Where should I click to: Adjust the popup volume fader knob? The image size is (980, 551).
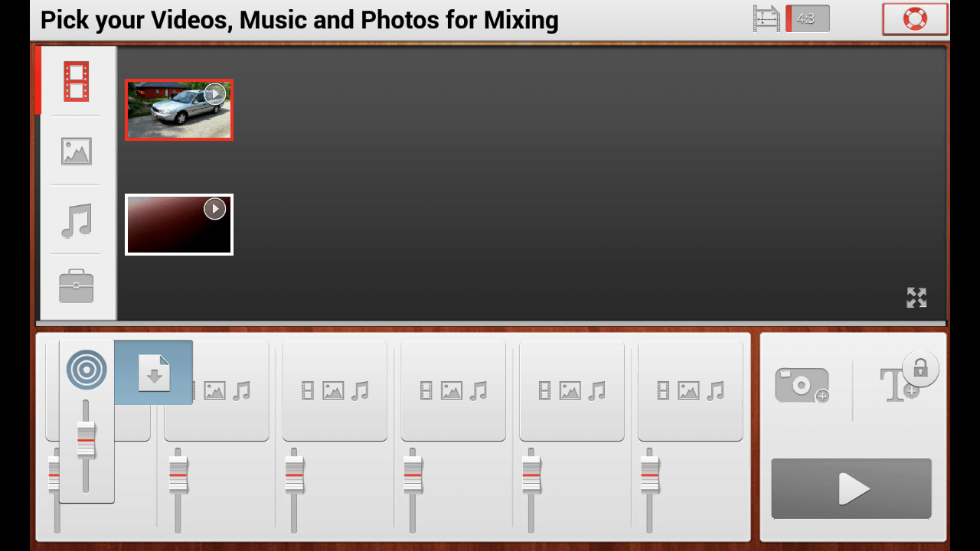click(87, 440)
